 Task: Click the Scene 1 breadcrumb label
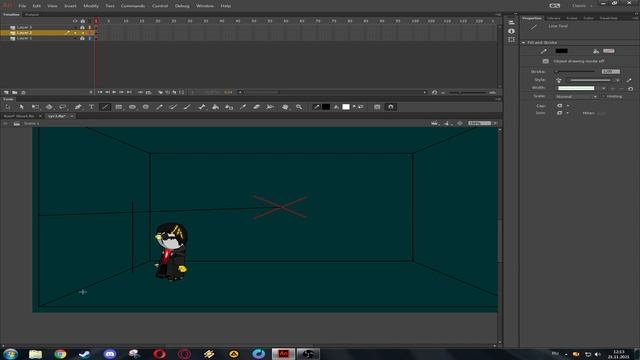click(x=31, y=123)
